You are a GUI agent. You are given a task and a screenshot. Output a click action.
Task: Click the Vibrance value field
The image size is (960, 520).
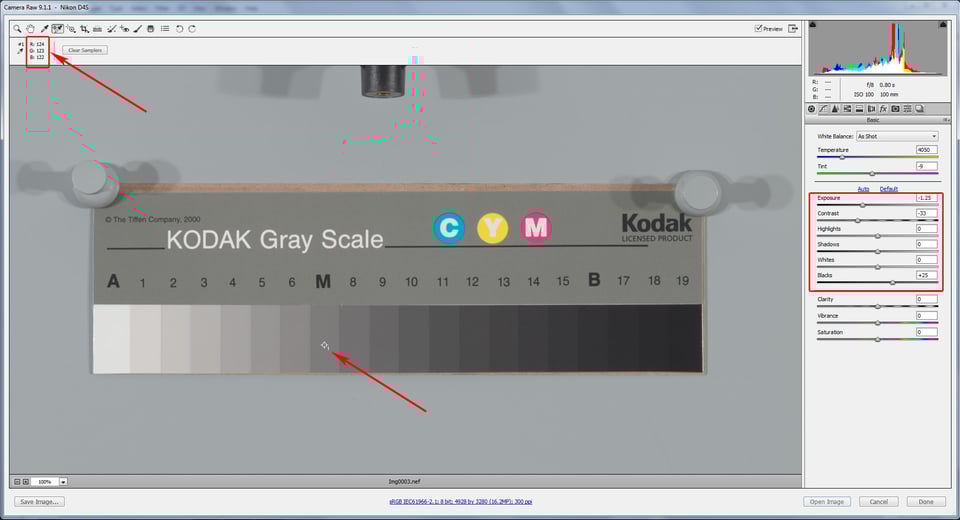point(926,315)
